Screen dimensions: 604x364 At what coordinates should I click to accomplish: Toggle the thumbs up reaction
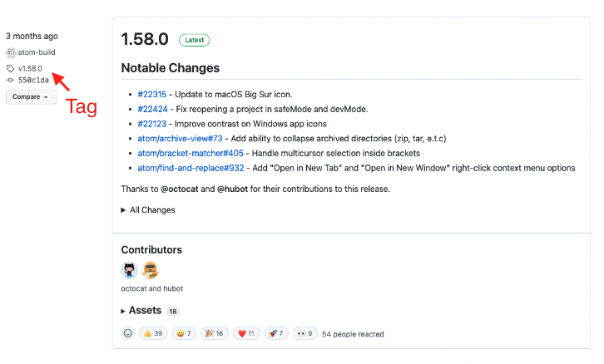(x=154, y=333)
